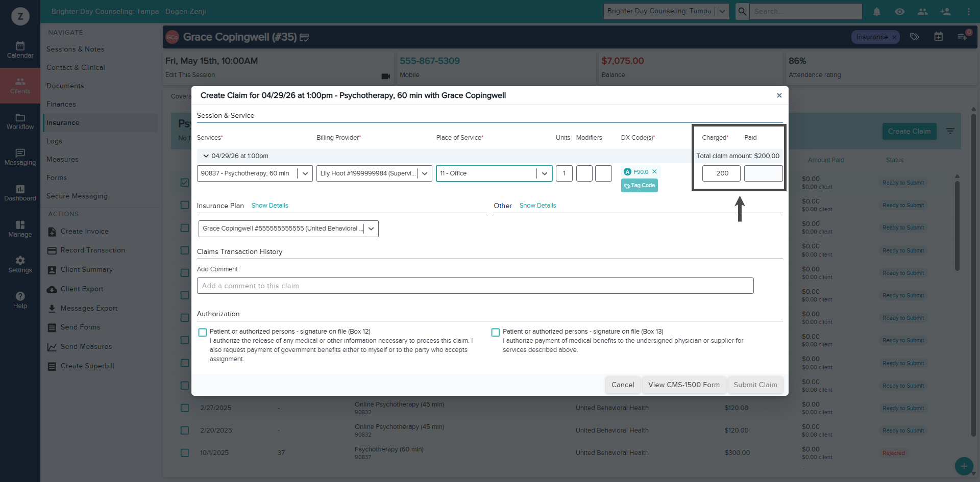
Task: Open Secure Messaging navigation item
Action: (x=77, y=196)
